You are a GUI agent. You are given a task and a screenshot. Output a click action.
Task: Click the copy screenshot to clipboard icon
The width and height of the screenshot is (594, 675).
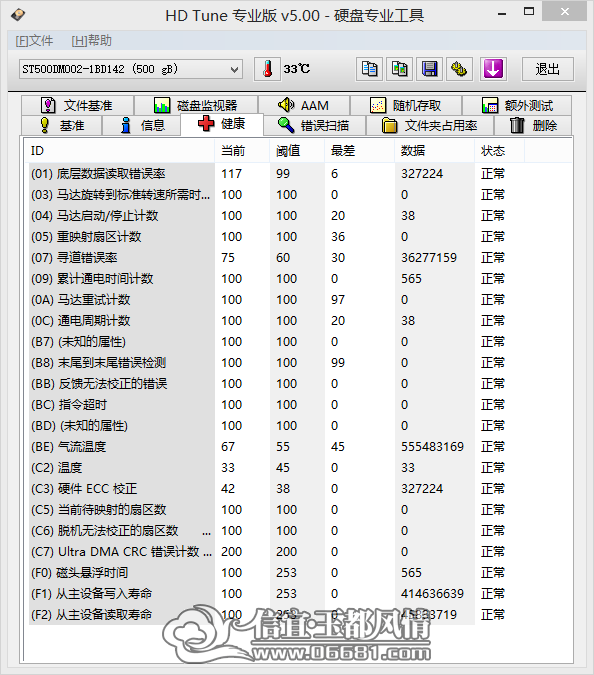pos(399,69)
